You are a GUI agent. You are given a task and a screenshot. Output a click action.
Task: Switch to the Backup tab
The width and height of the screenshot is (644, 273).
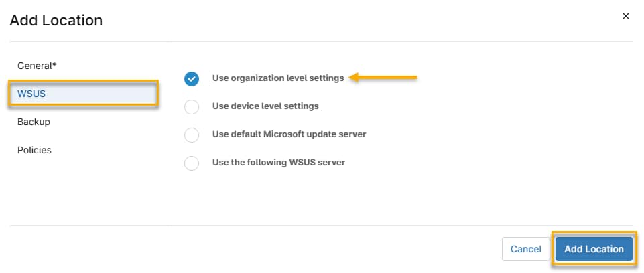(x=34, y=122)
